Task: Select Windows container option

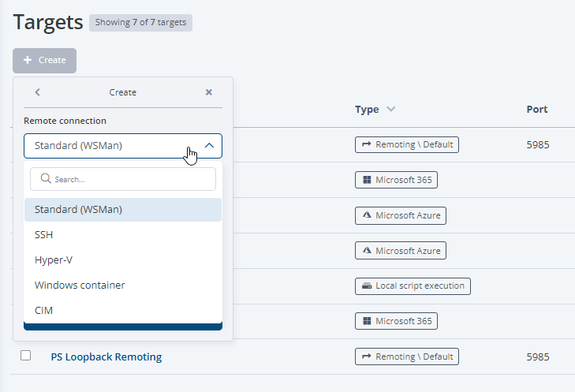Action: (123, 286)
